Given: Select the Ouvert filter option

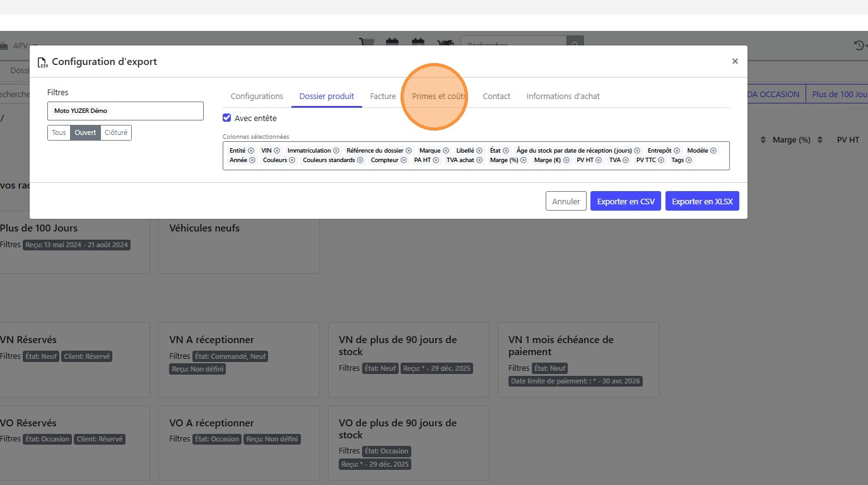Looking at the screenshot, I should click(x=86, y=132).
